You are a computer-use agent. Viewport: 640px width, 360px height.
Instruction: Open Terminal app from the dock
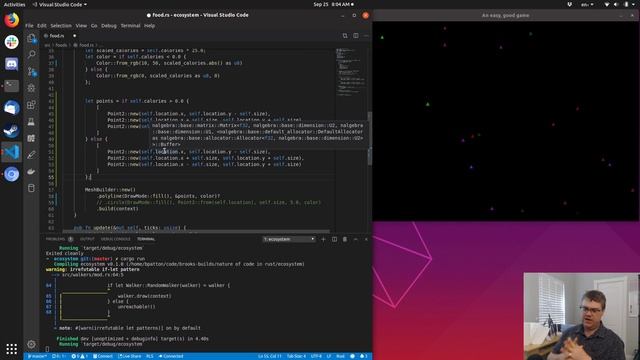coord(11,86)
